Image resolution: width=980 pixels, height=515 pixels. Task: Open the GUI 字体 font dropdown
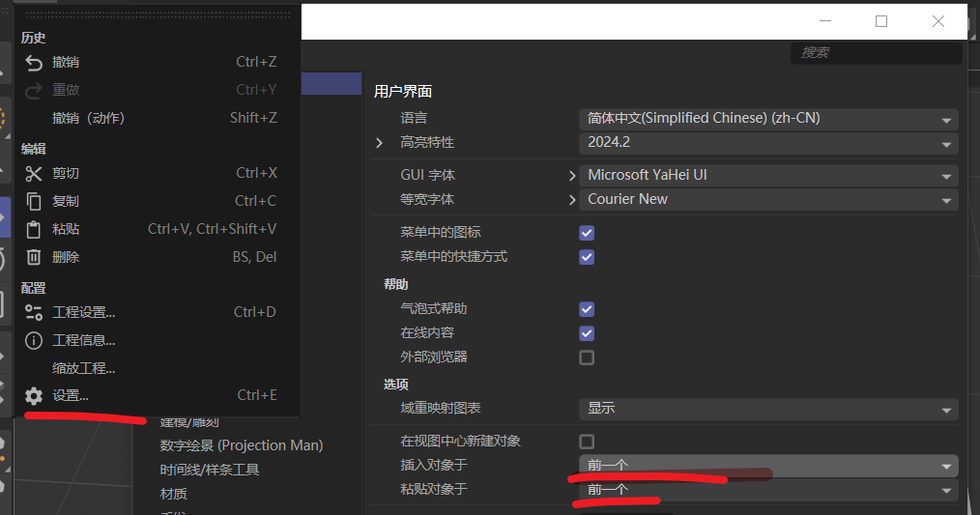click(768, 176)
